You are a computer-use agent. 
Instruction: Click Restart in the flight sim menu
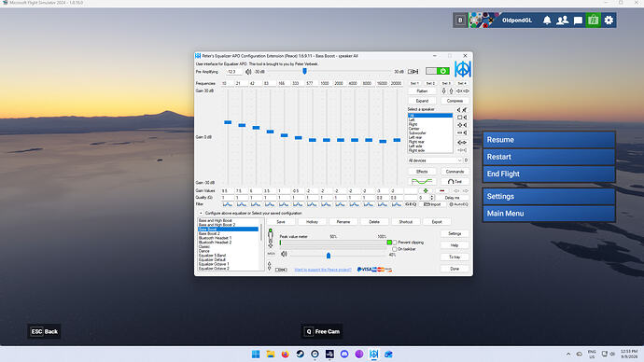coord(549,157)
